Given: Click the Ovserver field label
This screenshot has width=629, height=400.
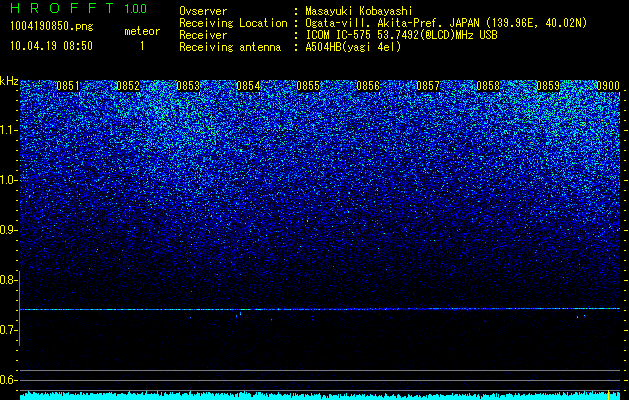Looking at the screenshot, I should point(203,11).
